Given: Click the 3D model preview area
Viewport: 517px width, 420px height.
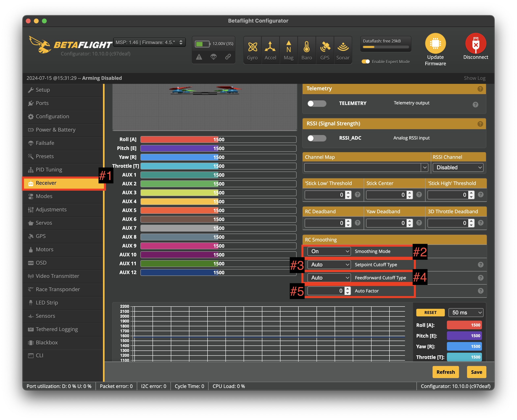Looking at the screenshot, I should click(x=205, y=107).
